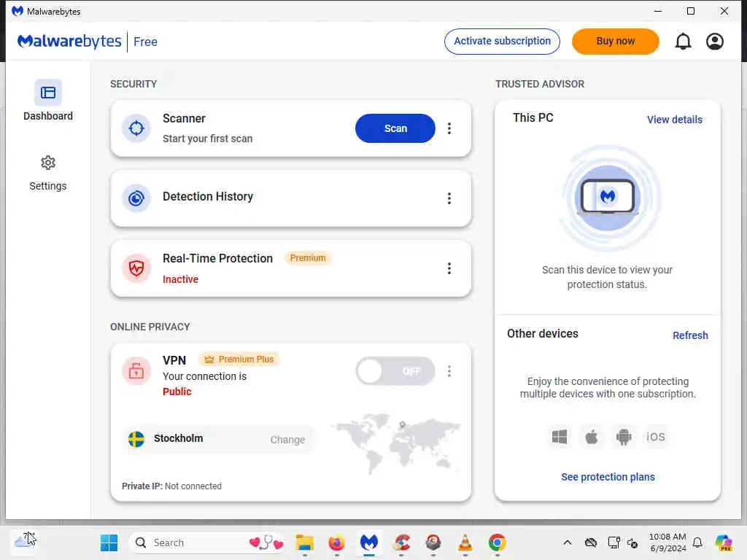Start a scan with the Scan button

tap(395, 128)
